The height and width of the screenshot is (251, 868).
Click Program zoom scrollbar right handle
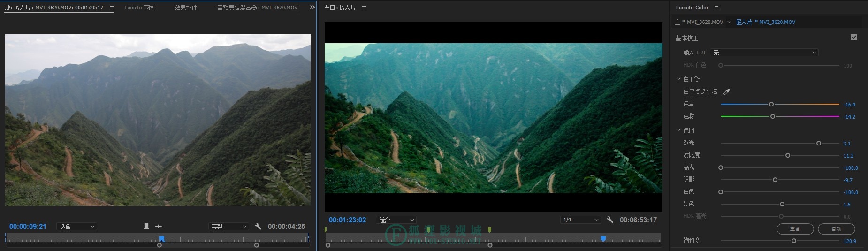tap(490, 245)
